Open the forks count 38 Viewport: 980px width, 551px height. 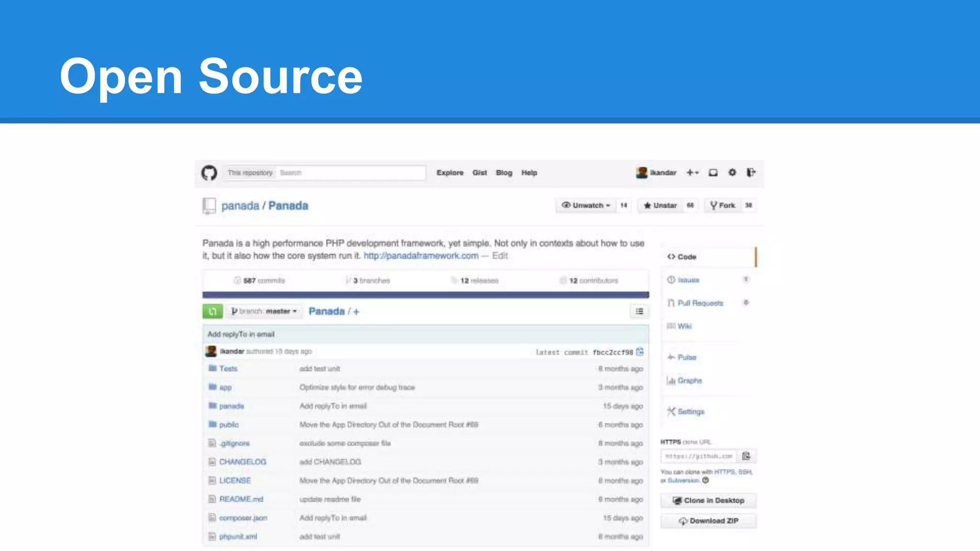pyautogui.click(x=748, y=205)
